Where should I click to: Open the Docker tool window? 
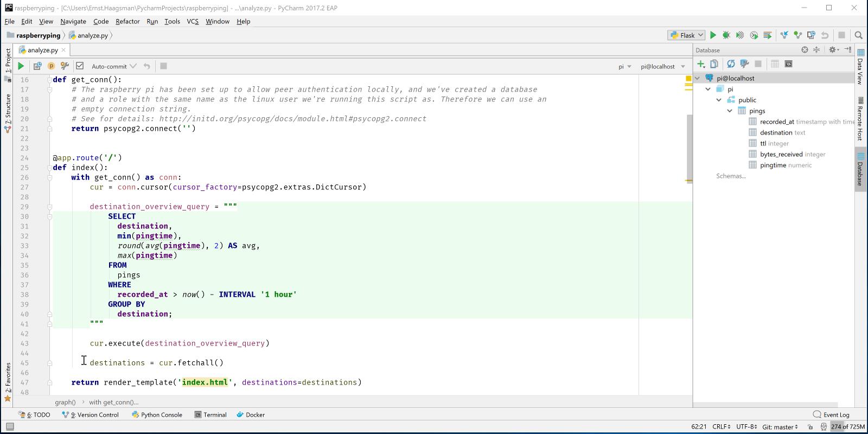click(x=251, y=414)
